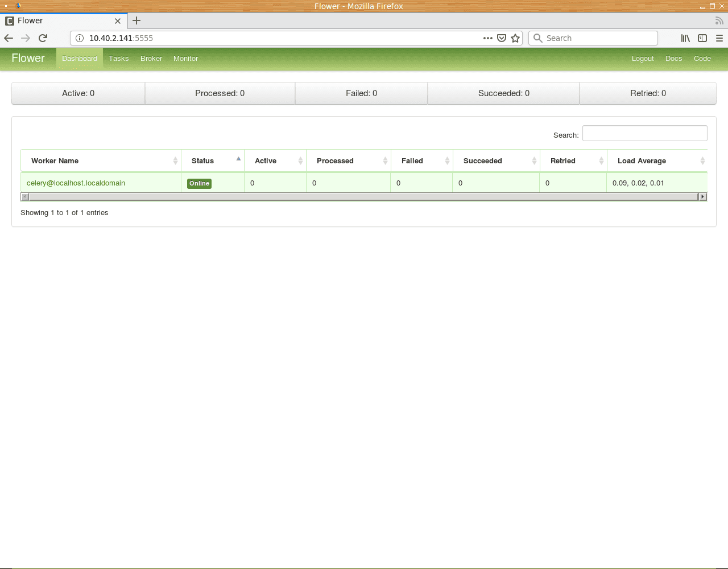The height and width of the screenshot is (569, 728).
Task: Sort table by Load Average column
Action: pyautogui.click(x=657, y=161)
